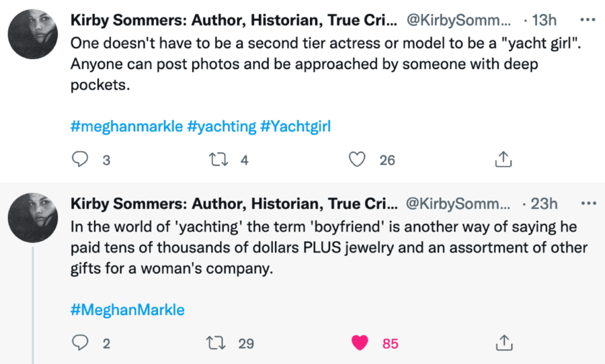Open the #meghanmarkle hashtag in first tweet
The width and height of the screenshot is (605, 364).
point(126,126)
